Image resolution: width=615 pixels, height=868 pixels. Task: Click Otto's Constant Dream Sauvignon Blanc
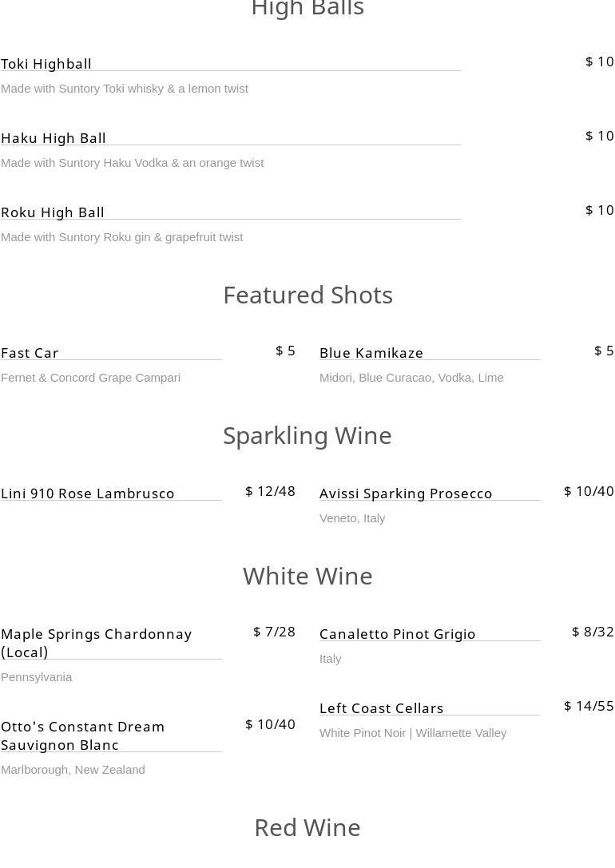tap(83, 735)
